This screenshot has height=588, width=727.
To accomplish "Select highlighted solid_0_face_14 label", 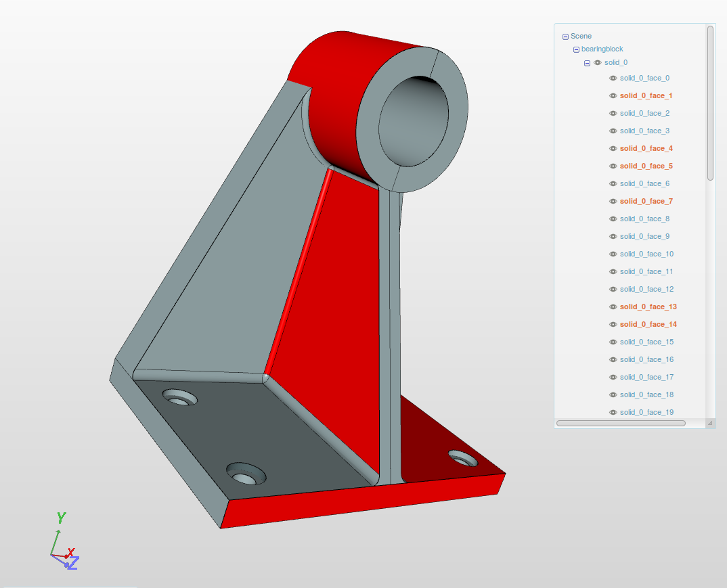I will [x=648, y=325].
